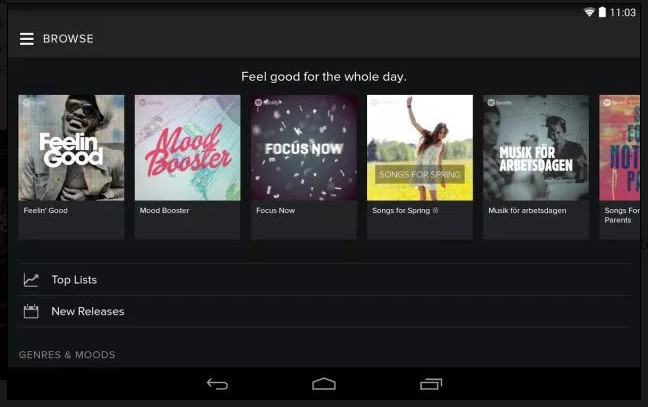Screen dimensions: 648x407
Task: Tap the New Releases calendar icon
Action: (31, 311)
